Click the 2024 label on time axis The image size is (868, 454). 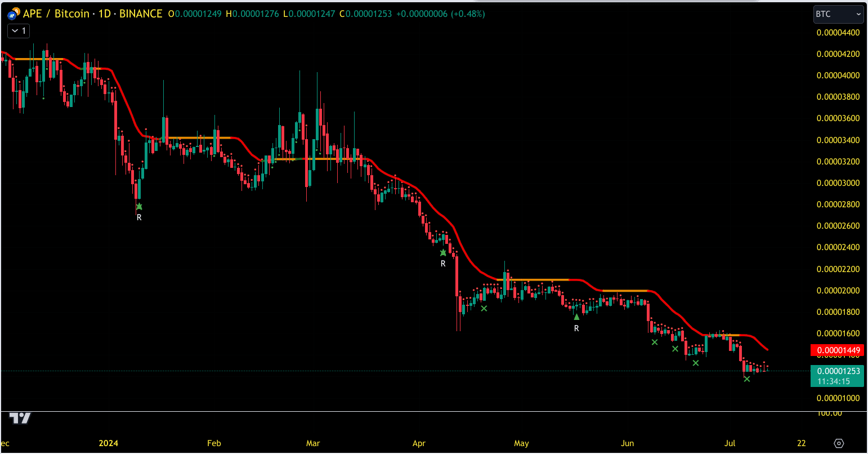tap(109, 443)
